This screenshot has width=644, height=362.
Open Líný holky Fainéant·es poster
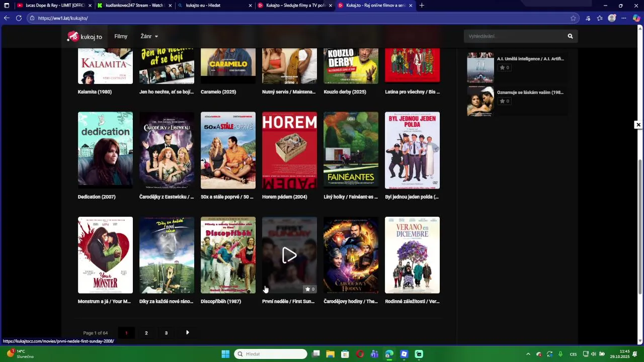point(351,150)
